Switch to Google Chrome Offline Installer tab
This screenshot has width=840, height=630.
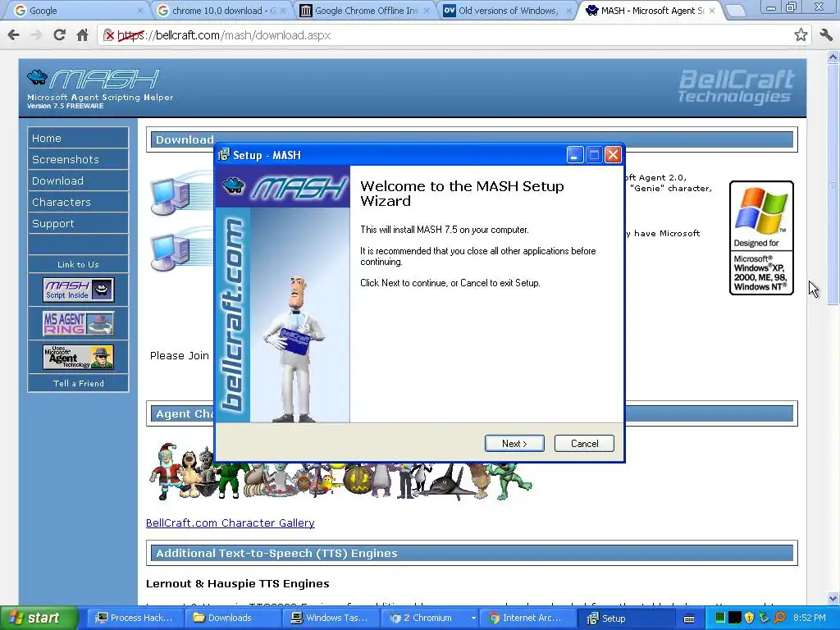[x=364, y=10]
